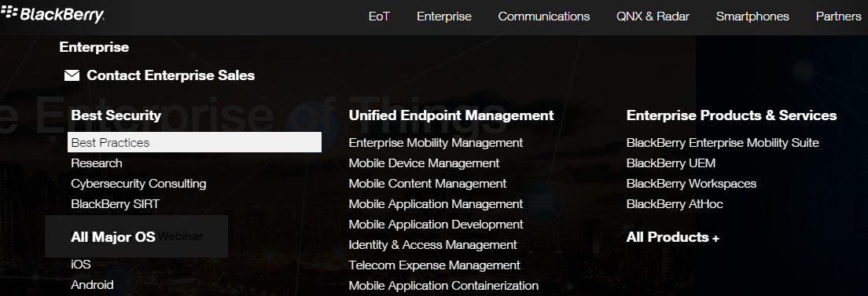Click the Contact Enterprise Sales link
The width and height of the screenshot is (868, 296).
(171, 76)
